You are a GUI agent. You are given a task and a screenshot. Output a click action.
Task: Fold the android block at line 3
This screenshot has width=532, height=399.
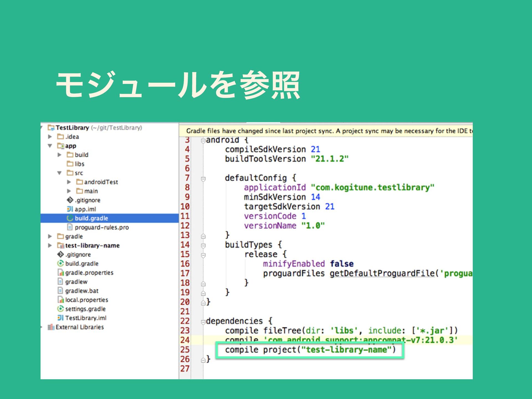(x=203, y=141)
